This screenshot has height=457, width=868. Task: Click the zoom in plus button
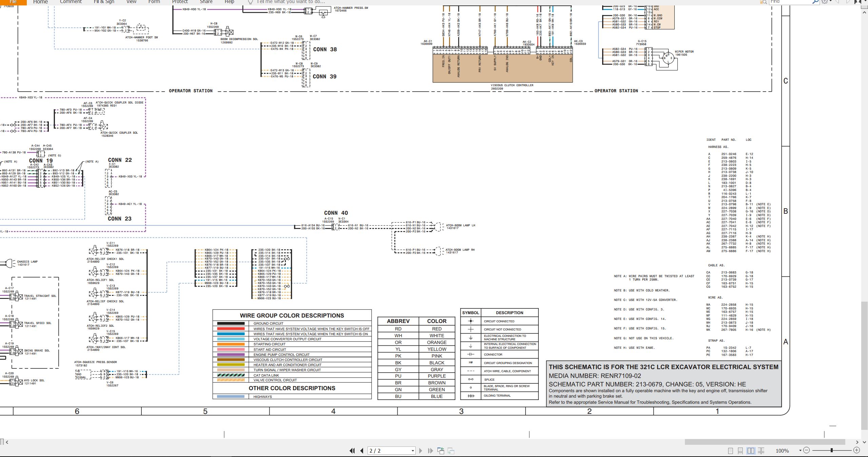coord(856,450)
